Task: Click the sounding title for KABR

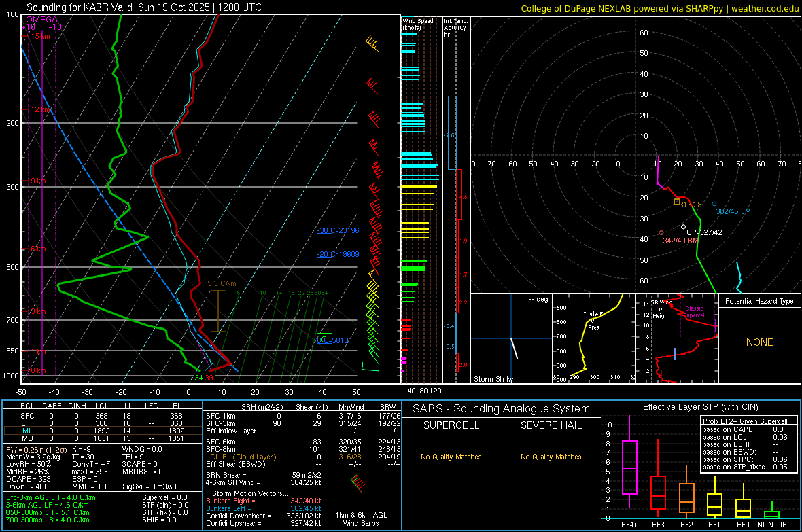Action: [x=143, y=7]
